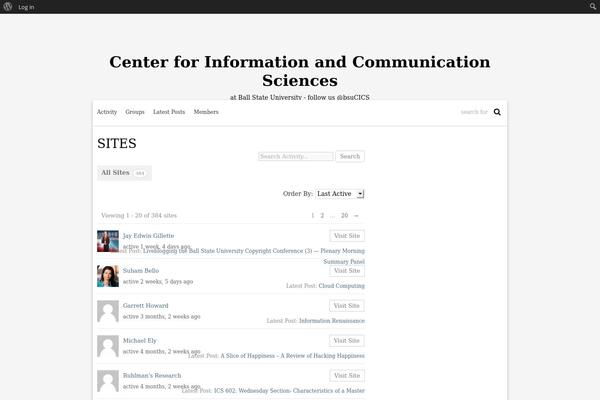Visit Site for Ruhlman's Research
This screenshot has width=600, height=400.
click(x=347, y=376)
